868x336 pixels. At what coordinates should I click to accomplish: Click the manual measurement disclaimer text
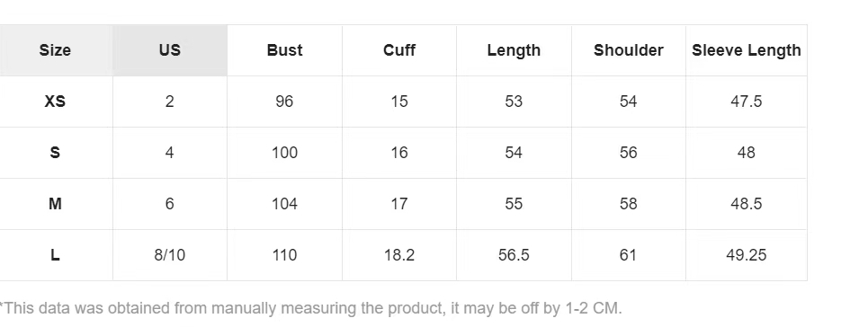point(311,308)
